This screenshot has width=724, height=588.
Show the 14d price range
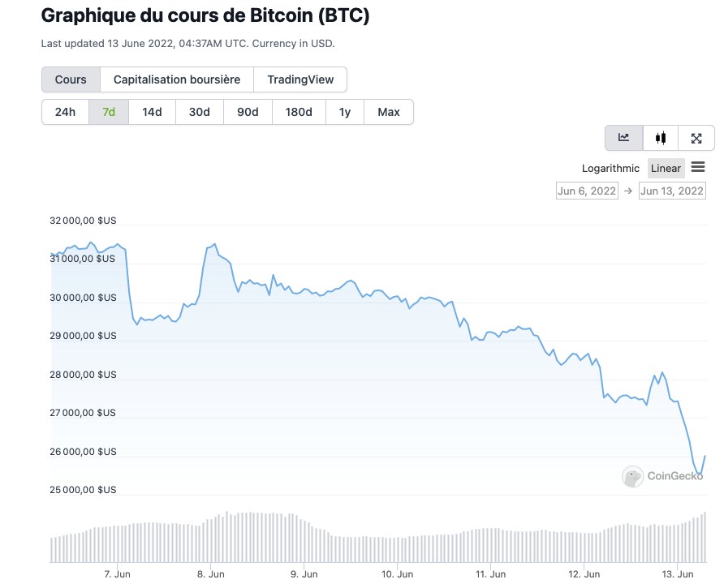(x=152, y=112)
